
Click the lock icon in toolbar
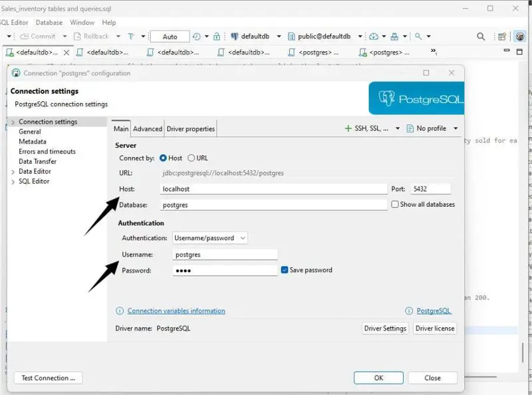[217, 37]
